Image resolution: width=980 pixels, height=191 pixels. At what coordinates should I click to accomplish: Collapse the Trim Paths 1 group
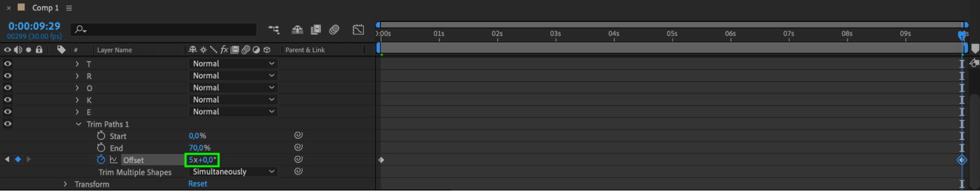pos(78,124)
